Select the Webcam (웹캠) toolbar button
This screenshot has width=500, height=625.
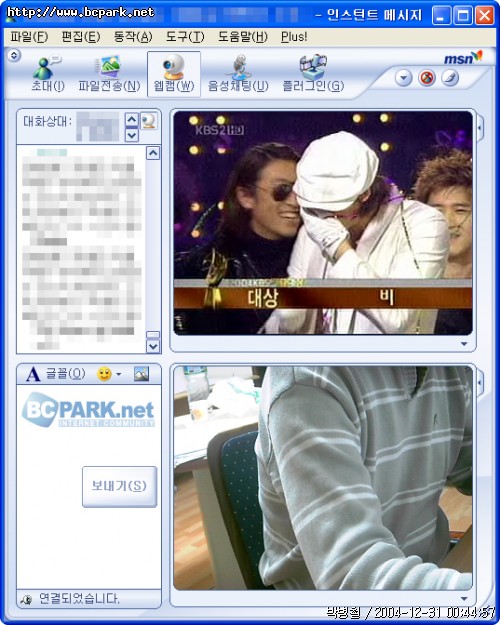tap(174, 74)
